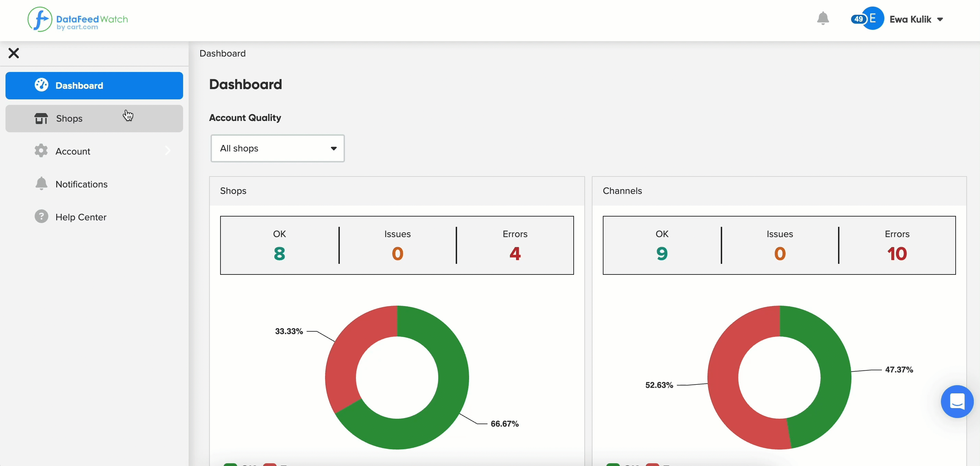Click the Account gear icon

[41, 151]
